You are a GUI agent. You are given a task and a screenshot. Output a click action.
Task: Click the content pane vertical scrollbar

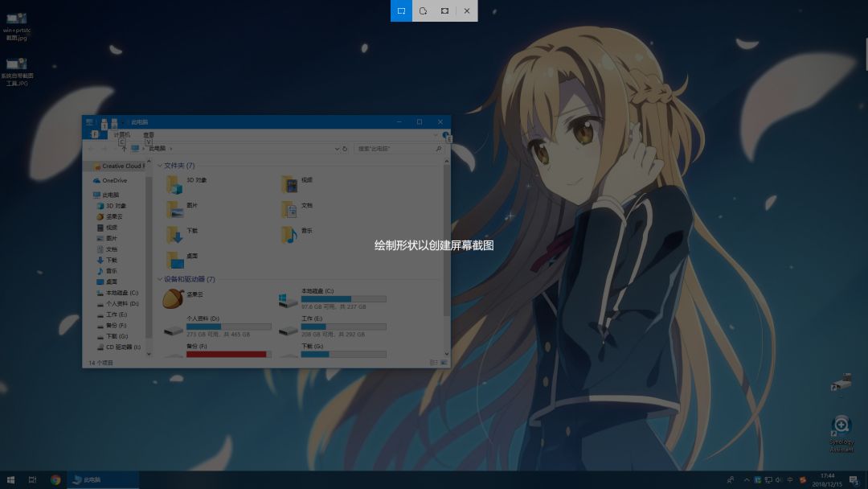tap(447, 241)
